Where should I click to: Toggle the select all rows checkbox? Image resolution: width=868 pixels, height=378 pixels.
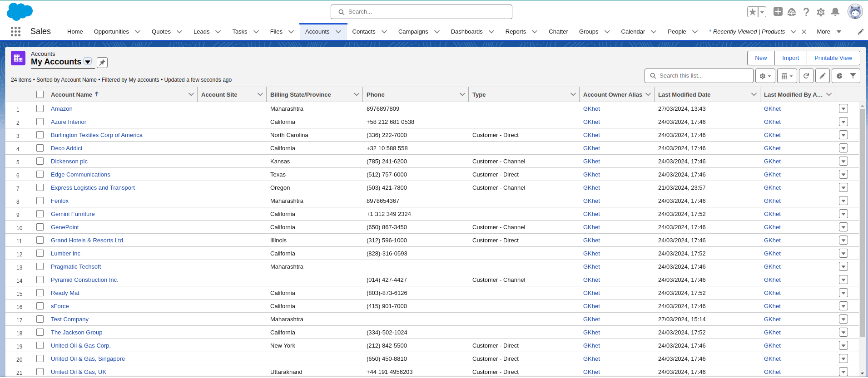[x=40, y=94]
